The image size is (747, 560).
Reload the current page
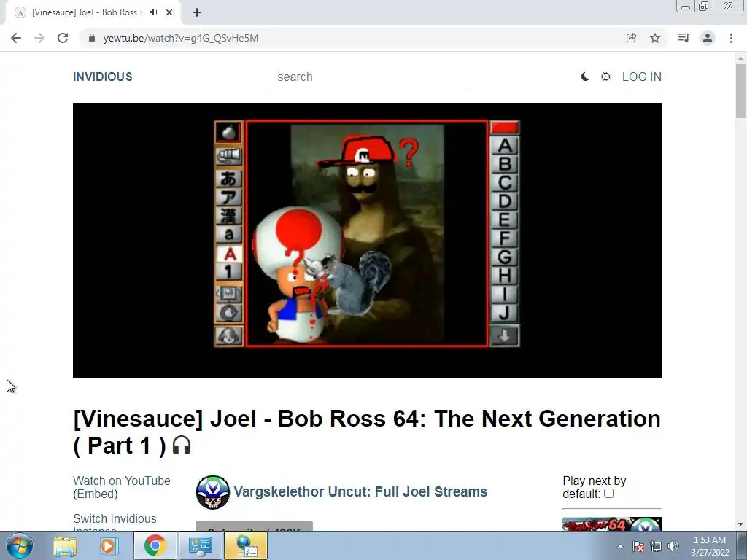click(63, 38)
